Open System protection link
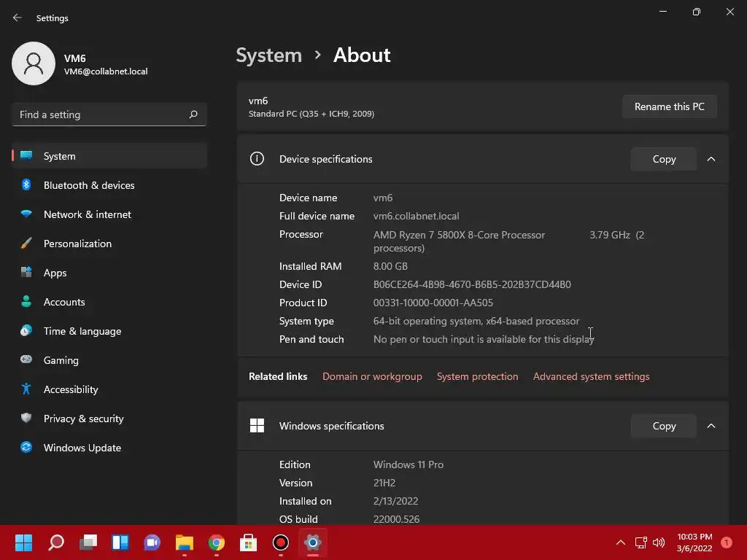Screen dimensions: 747x560 pos(477,376)
